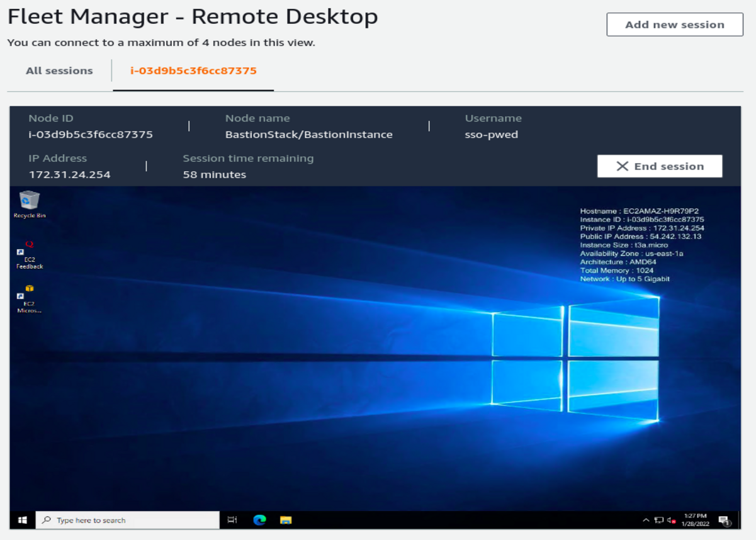Click the Availability Zone us-east-1a text
The width and height of the screenshot is (756, 540).
click(631, 254)
